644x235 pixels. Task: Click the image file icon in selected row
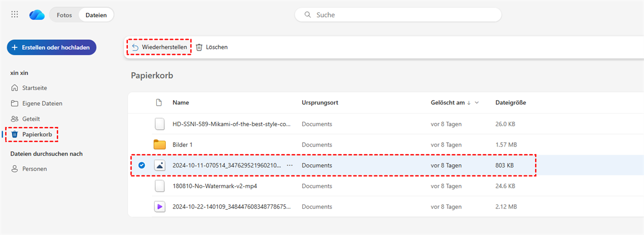(159, 165)
